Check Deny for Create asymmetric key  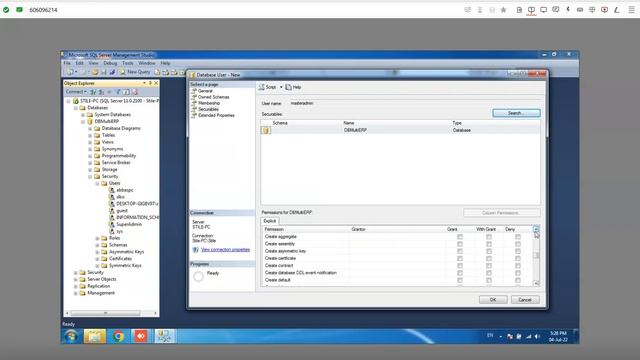pos(518,251)
